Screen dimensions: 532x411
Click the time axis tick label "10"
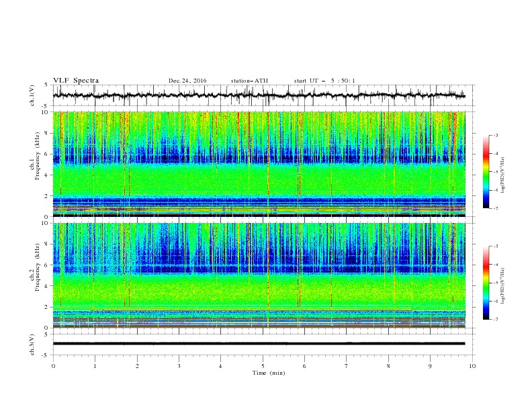click(472, 366)
